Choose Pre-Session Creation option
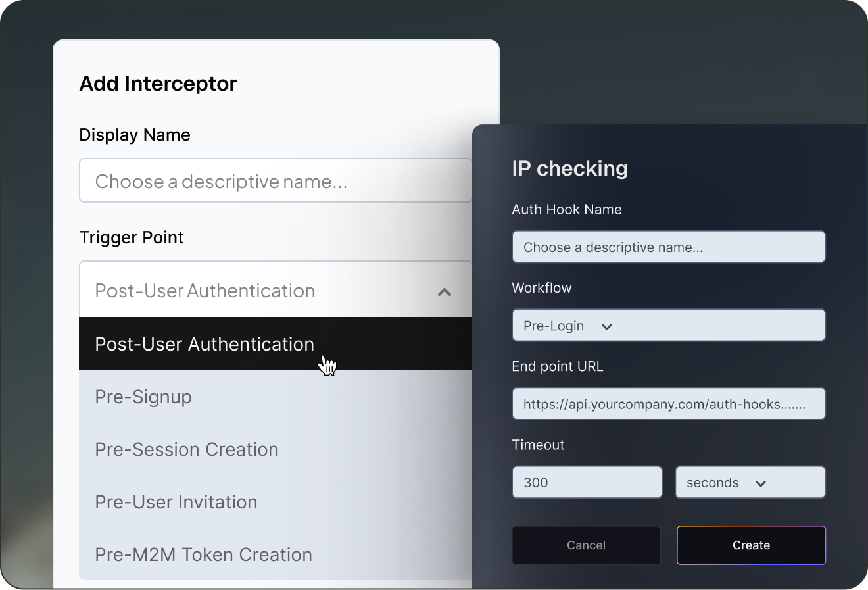This screenshot has width=868, height=590. pos(276,449)
